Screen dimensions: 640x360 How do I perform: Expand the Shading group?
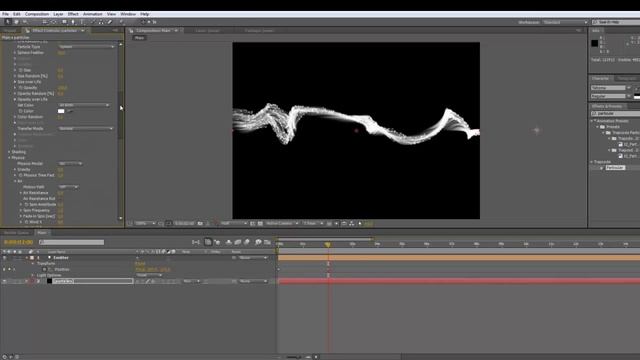[9, 152]
